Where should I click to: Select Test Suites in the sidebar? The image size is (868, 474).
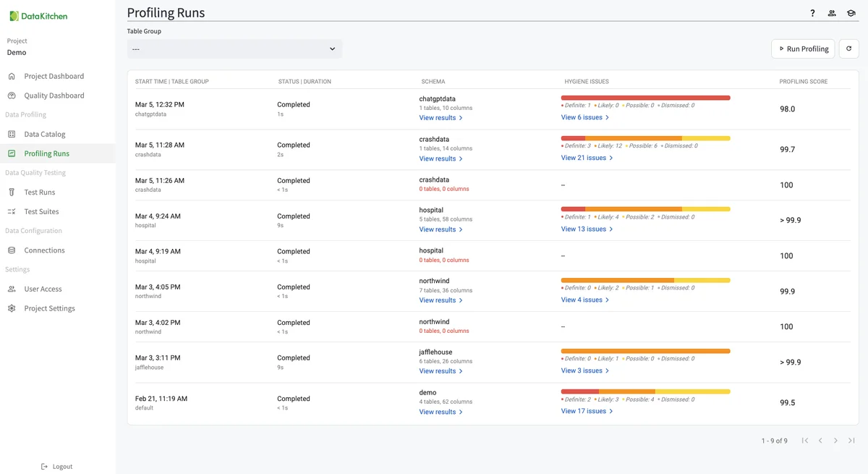[x=41, y=211]
